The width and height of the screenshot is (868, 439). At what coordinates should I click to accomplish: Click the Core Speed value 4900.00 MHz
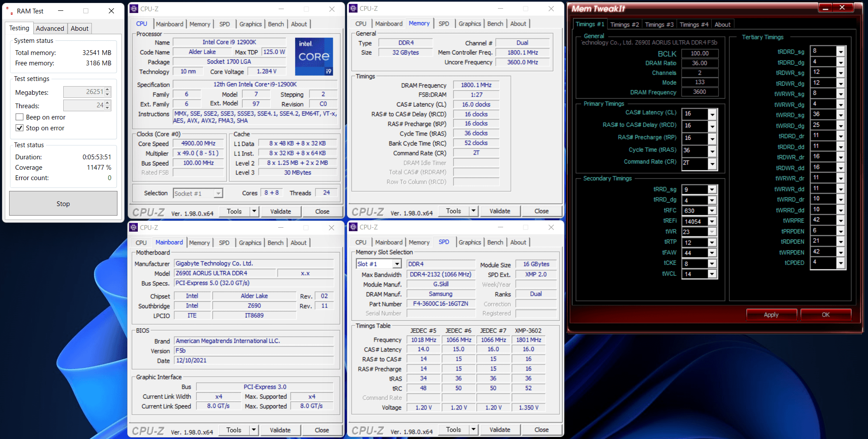[x=198, y=143]
